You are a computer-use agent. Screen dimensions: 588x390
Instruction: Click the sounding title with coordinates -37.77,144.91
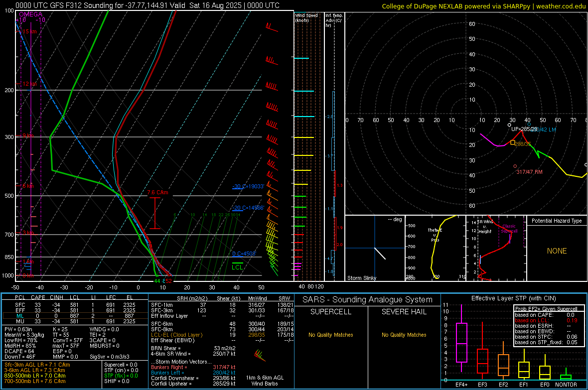[147, 5]
